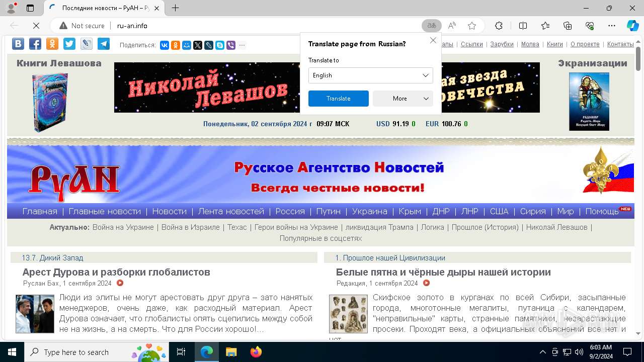Open the Split screen icon
The image size is (644, 362).
click(523, 26)
